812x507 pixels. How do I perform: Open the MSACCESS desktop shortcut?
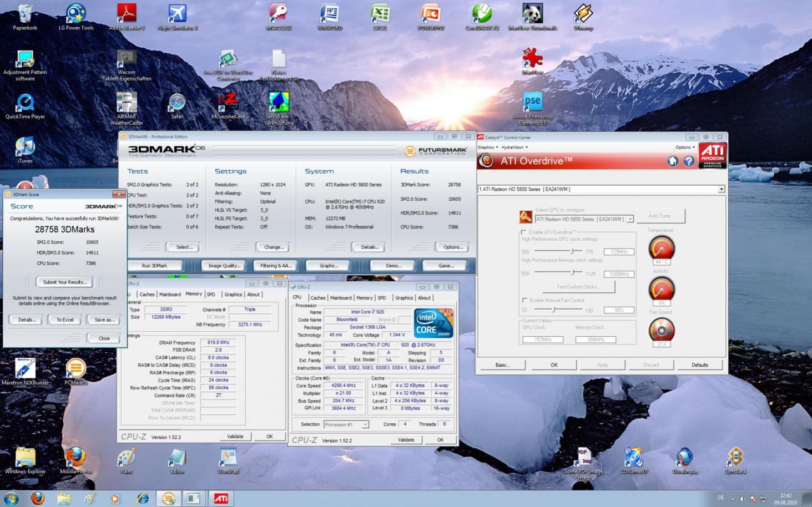click(279, 17)
